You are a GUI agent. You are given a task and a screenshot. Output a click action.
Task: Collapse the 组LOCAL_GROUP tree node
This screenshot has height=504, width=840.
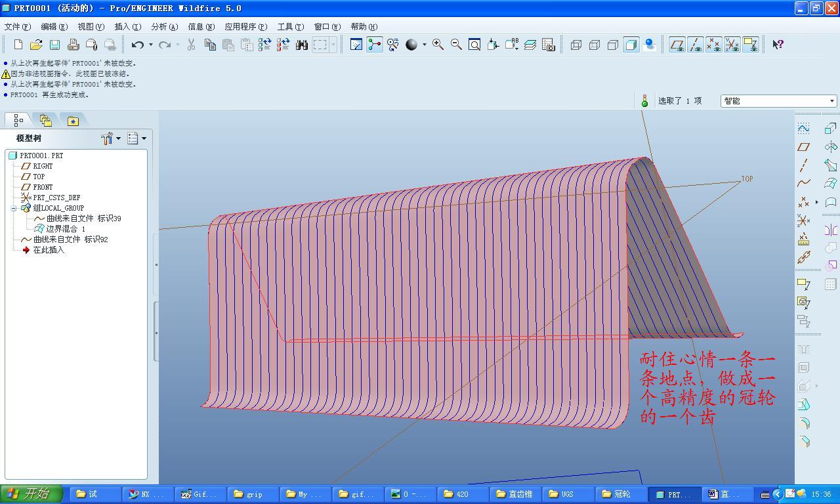(14, 208)
